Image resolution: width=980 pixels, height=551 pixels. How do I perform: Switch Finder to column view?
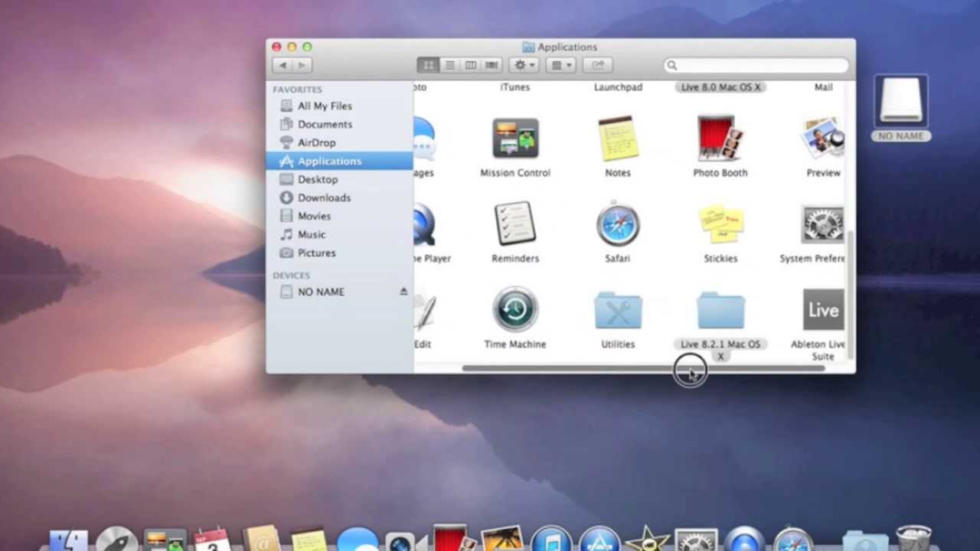pos(471,65)
